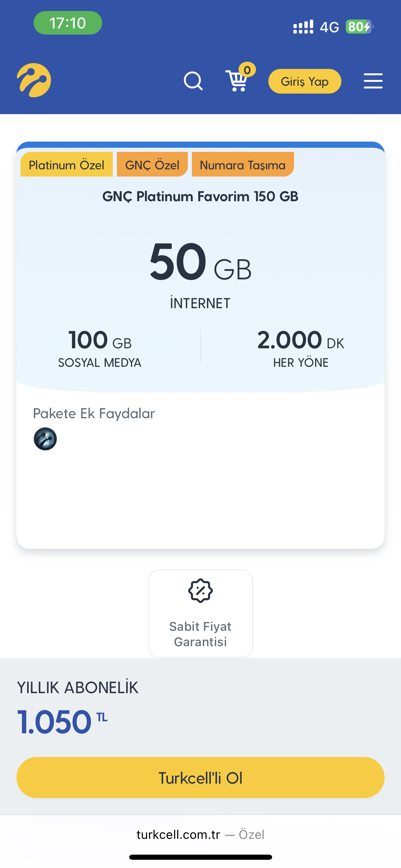Tap the 100 GB Sosyal Medya detail
Image resolution: width=401 pixels, height=868 pixels.
(x=100, y=348)
